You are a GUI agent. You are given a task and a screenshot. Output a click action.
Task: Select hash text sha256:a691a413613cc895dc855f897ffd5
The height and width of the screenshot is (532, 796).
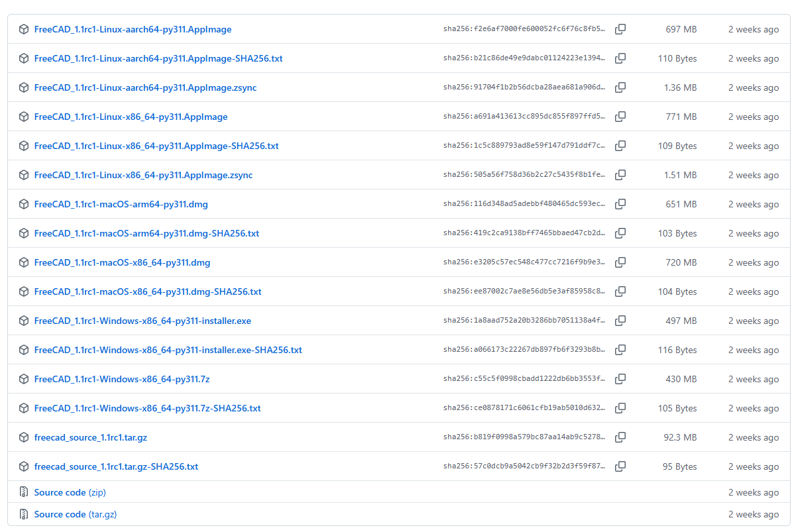point(524,117)
